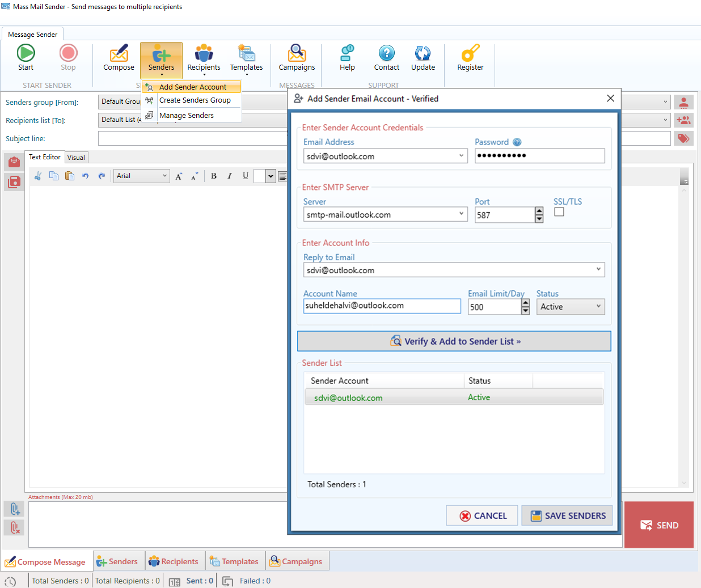Decrease font size with shrink icon

[195, 176]
